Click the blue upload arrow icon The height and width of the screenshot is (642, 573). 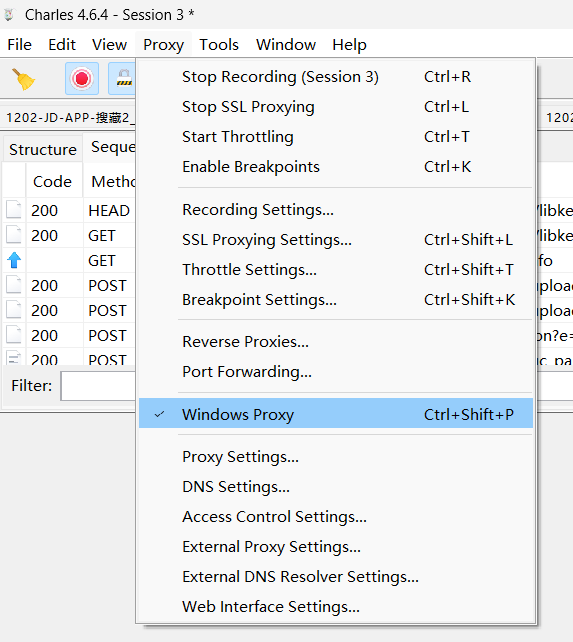click(x=14, y=260)
